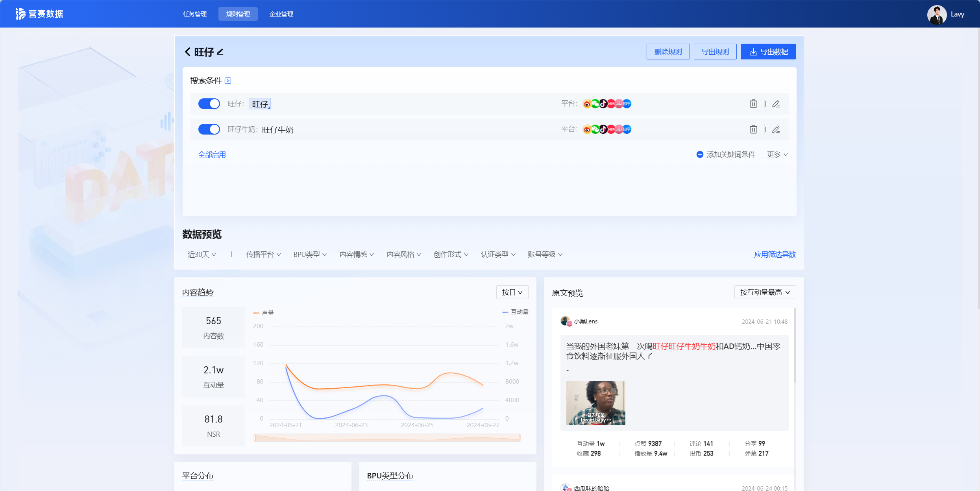
Task: Go back using the arrow beside 旺仔 title
Action: point(188,52)
